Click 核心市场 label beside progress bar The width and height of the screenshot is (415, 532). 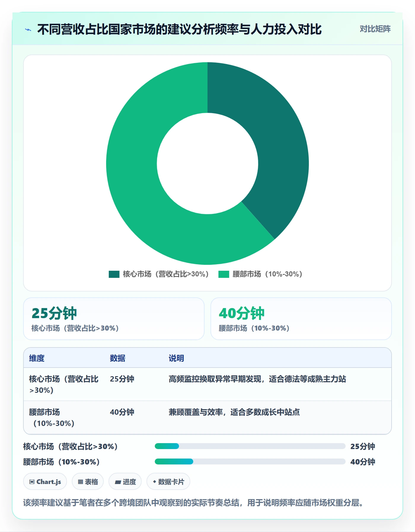[71, 446]
